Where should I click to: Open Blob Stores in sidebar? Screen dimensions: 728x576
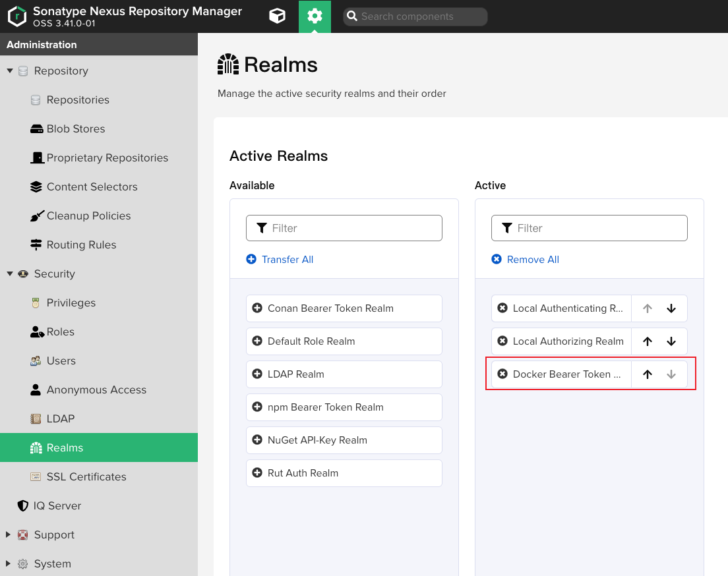click(x=75, y=129)
